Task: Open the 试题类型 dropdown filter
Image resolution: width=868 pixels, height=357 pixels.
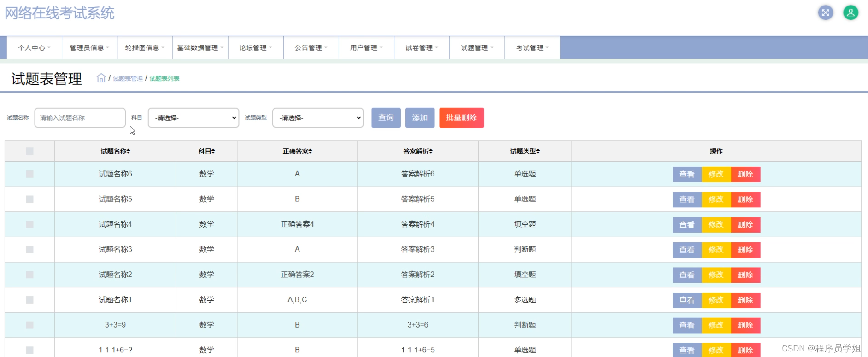Action: [318, 118]
